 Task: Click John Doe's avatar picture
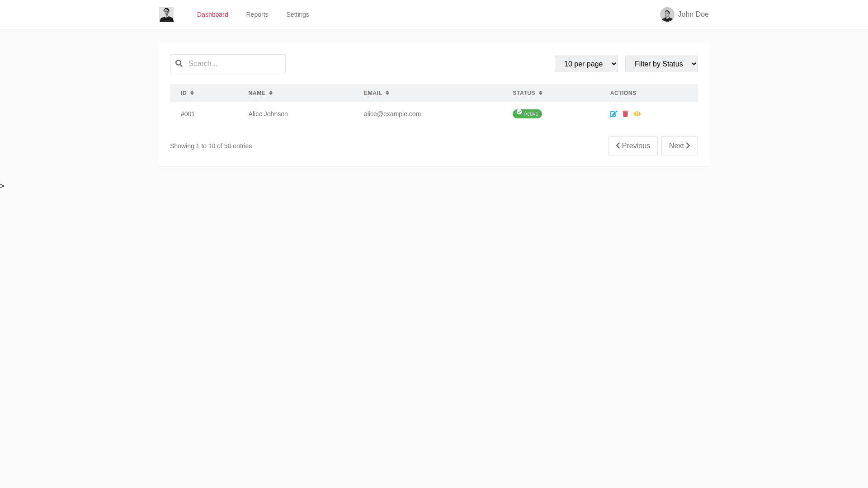pyautogui.click(x=667, y=14)
